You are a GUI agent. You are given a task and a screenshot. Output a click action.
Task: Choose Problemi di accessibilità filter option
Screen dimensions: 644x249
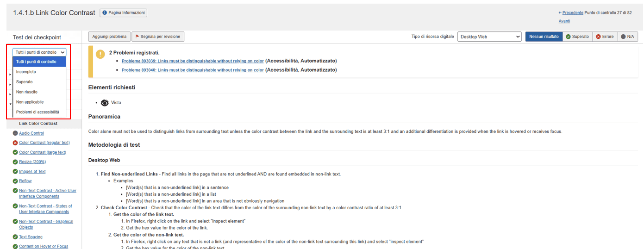click(x=38, y=112)
